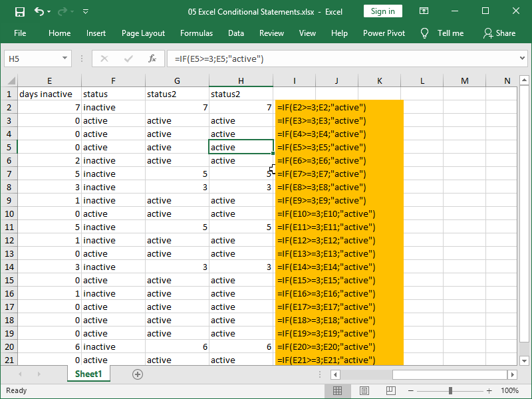Click the Sign in button

(382, 11)
